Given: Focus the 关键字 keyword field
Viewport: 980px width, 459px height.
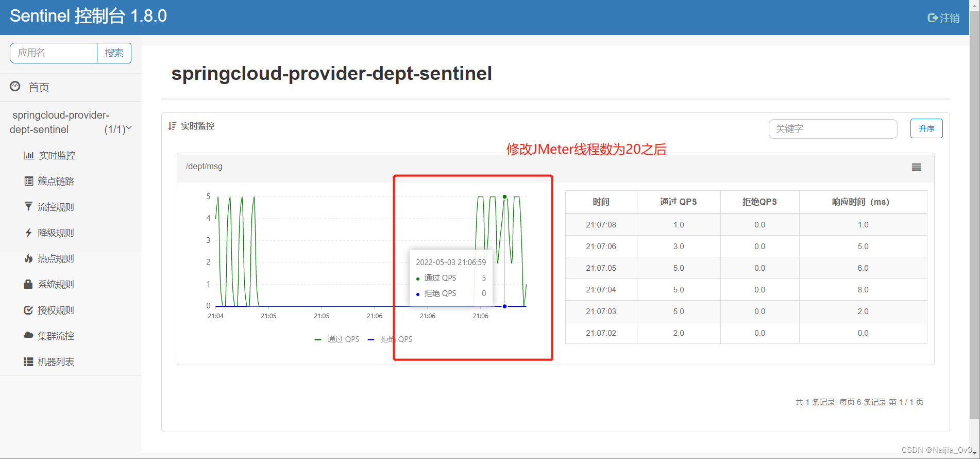Looking at the screenshot, I should pyautogui.click(x=833, y=129).
